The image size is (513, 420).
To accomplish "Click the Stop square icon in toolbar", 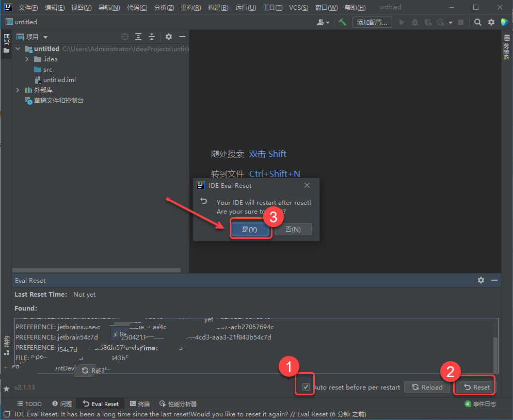I will click(x=461, y=22).
